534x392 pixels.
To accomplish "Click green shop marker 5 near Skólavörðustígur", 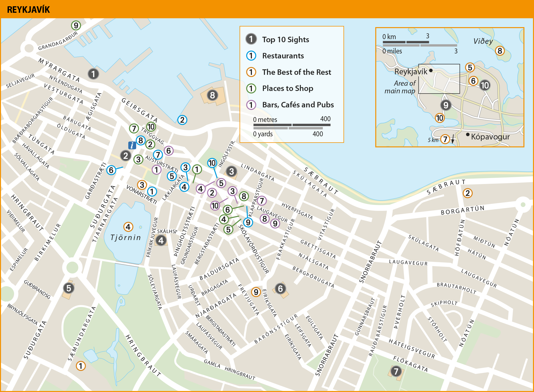I will pyautogui.click(x=228, y=230).
